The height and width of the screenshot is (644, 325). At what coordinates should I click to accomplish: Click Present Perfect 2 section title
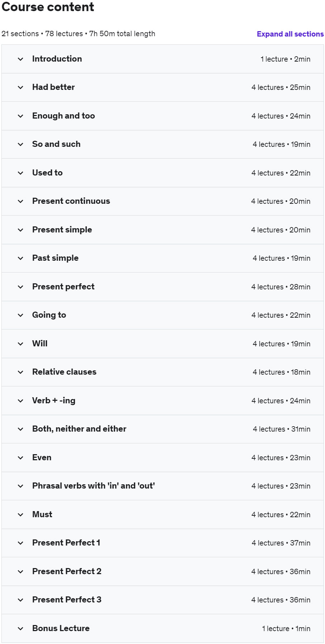point(67,571)
